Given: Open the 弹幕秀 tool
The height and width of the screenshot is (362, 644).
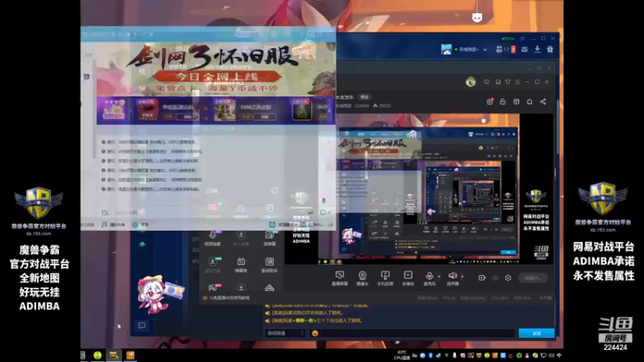Looking at the screenshot, I should [x=241, y=265].
